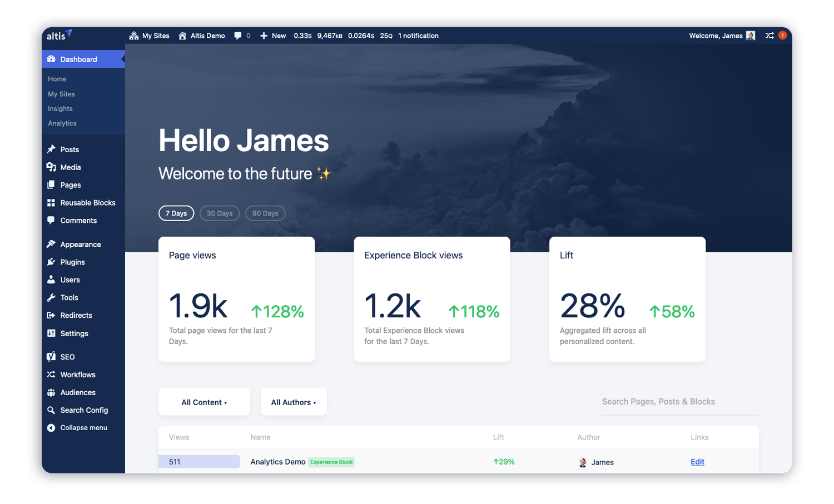Click Altis Demo site name text
Image resolution: width=834 pixels, height=504 pixels.
207,36
